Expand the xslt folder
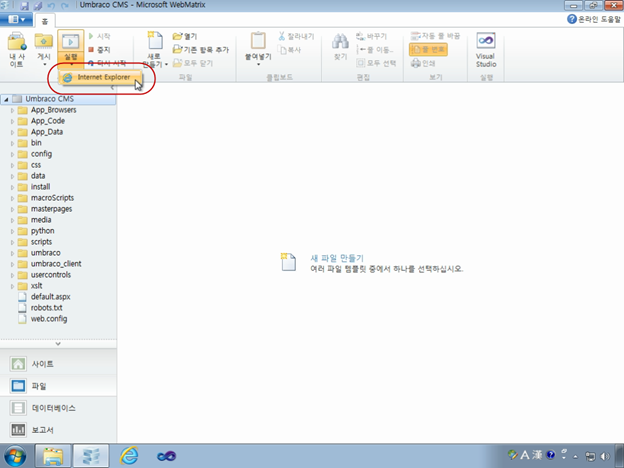The width and height of the screenshot is (624, 468). 12,286
